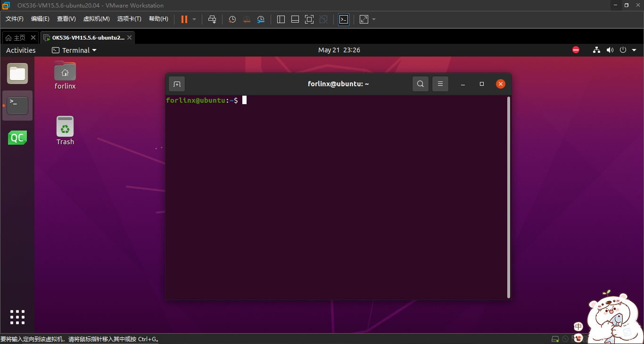Open the 虚拟机(M) menu
644x344 pixels.
pos(96,19)
